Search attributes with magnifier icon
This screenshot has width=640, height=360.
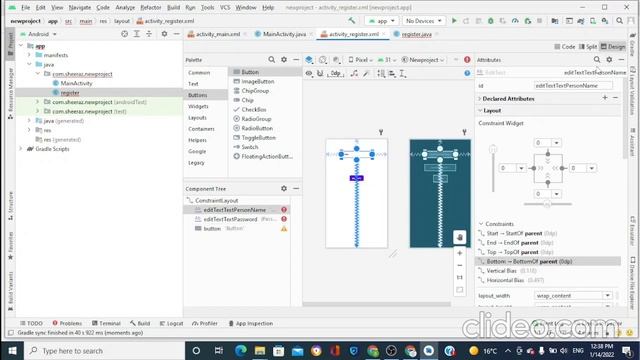tap(597, 60)
